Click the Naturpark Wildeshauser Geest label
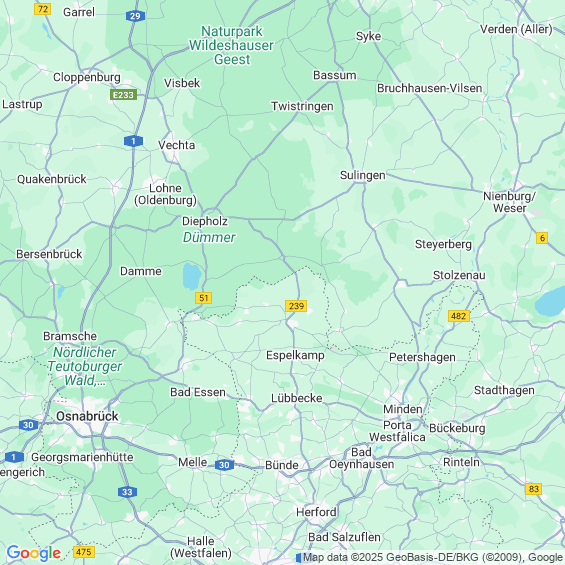The height and width of the screenshot is (565, 565). (231, 45)
